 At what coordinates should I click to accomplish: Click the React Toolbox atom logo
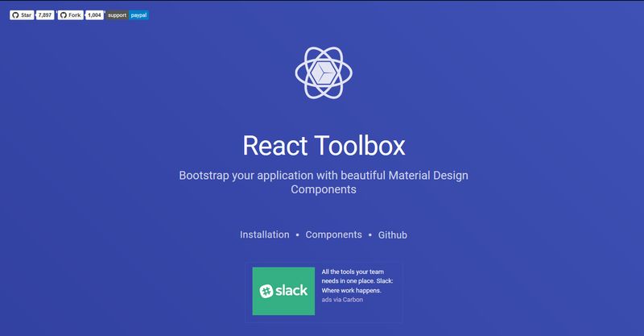click(324, 73)
